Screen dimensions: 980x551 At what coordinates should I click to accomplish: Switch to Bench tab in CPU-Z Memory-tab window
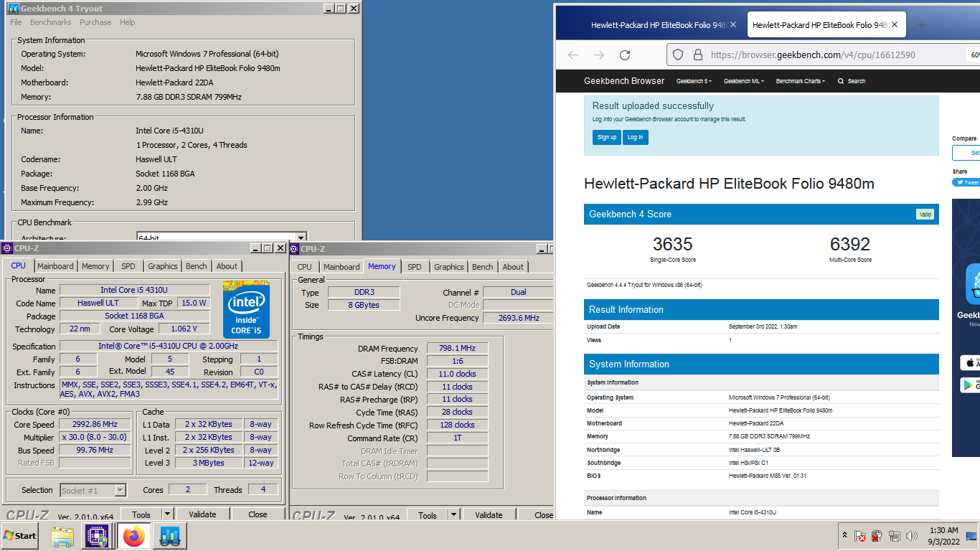[483, 267]
